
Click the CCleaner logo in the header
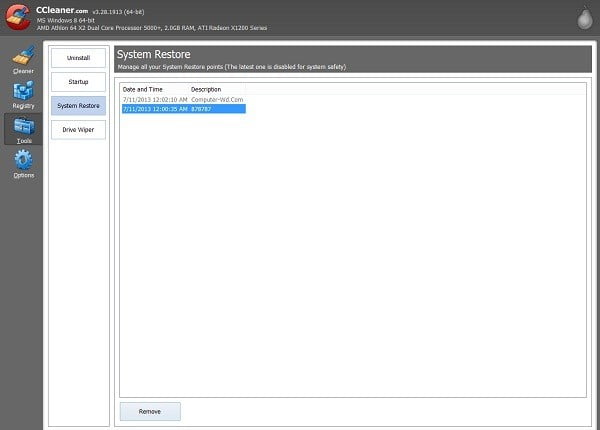click(17, 17)
